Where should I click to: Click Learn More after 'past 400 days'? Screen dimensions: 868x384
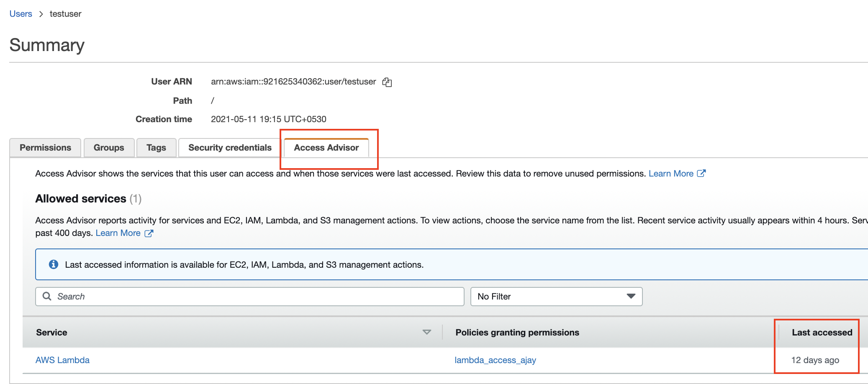click(118, 233)
